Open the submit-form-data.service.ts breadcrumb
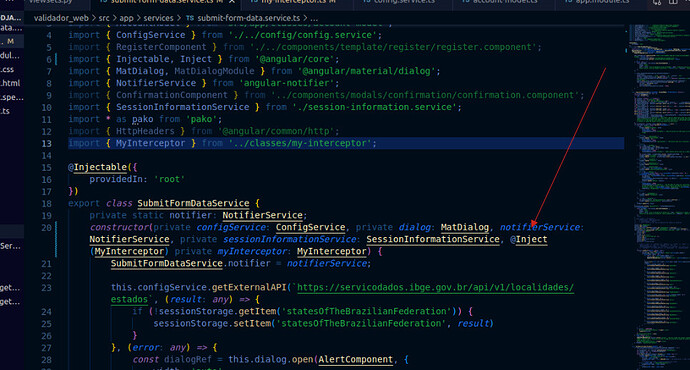 (x=249, y=18)
